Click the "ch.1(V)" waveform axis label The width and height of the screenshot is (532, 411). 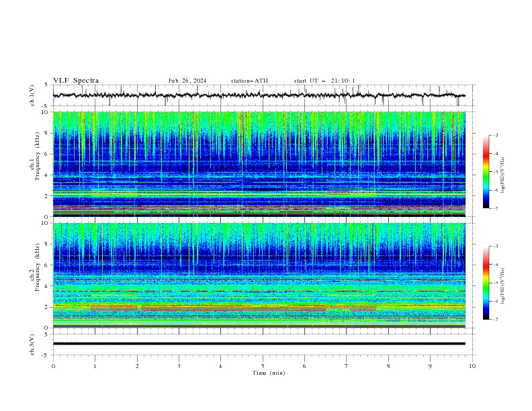[x=32, y=95]
